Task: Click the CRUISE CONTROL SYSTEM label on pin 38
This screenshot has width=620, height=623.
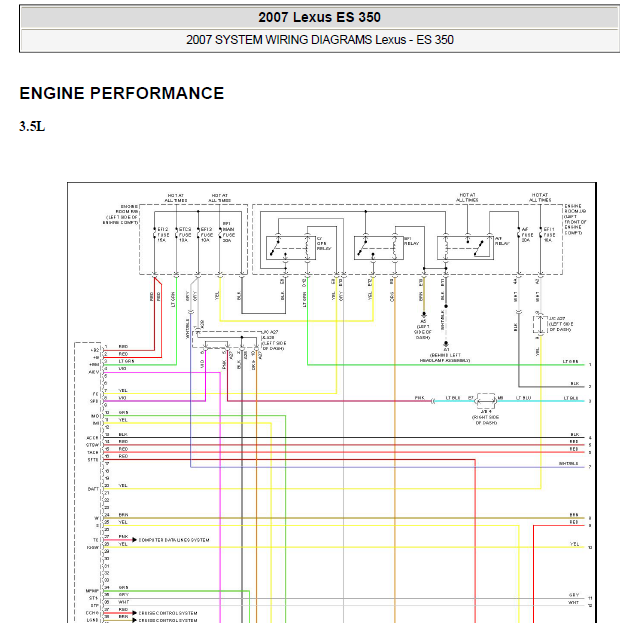Action: (168, 620)
